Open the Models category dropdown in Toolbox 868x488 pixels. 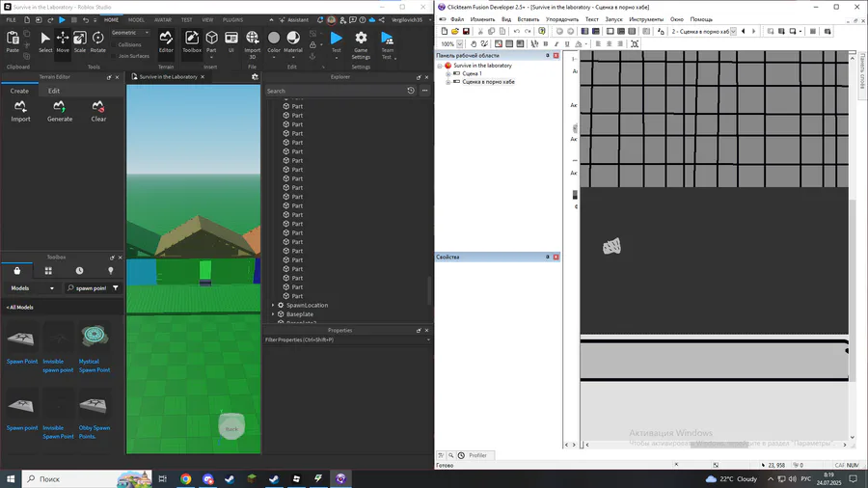pyautogui.click(x=33, y=288)
